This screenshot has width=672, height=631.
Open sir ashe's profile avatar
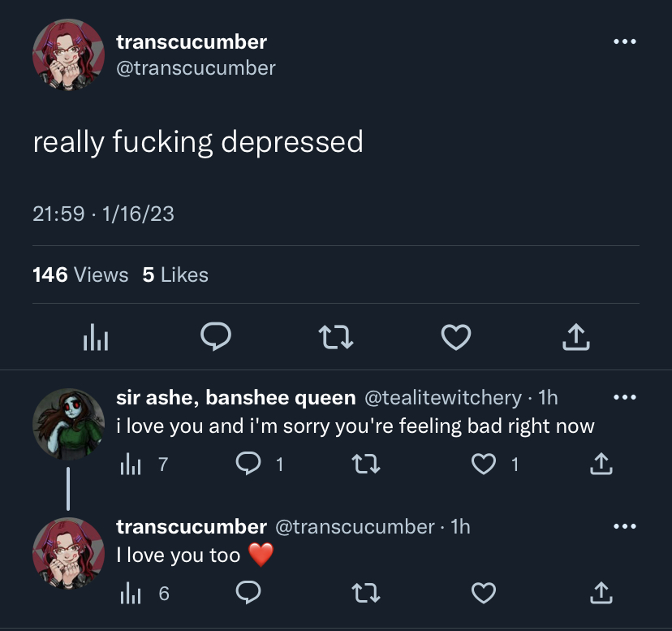pyautogui.click(x=68, y=424)
